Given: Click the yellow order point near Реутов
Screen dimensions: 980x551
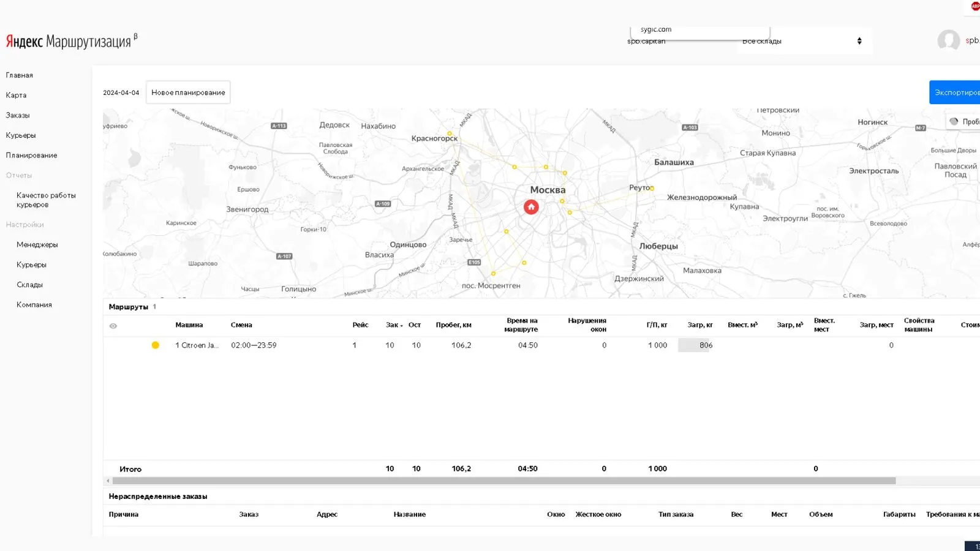Looking at the screenshot, I should 652,189.
